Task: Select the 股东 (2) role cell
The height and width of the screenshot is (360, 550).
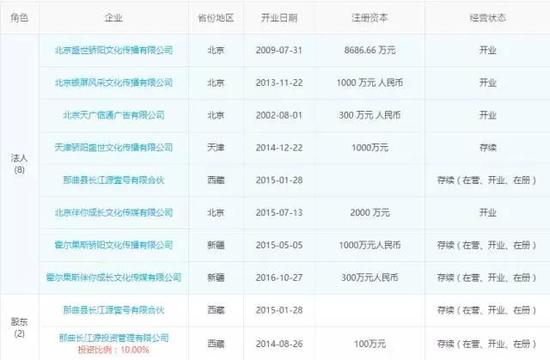Action: click(x=19, y=327)
